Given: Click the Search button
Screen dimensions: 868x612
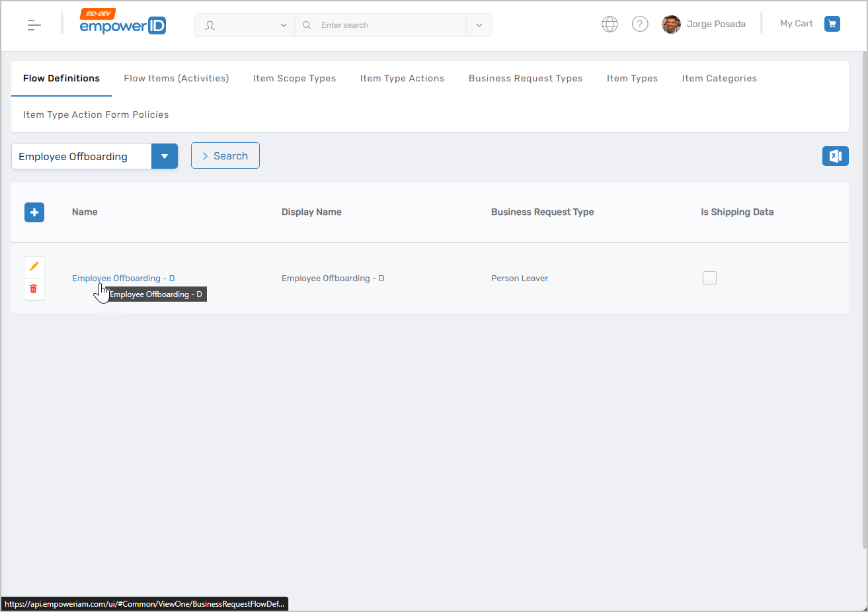Looking at the screenshot, I should coord(225,156).
